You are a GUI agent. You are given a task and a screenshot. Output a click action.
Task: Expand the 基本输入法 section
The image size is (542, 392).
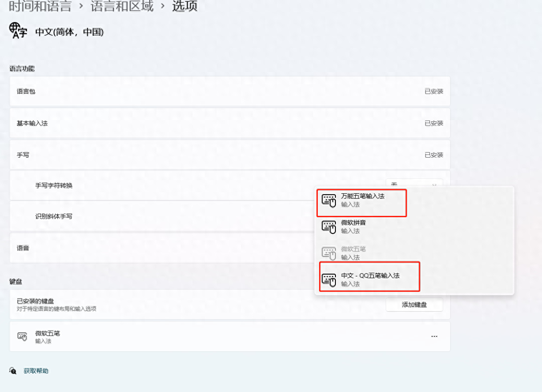point(230,123)
